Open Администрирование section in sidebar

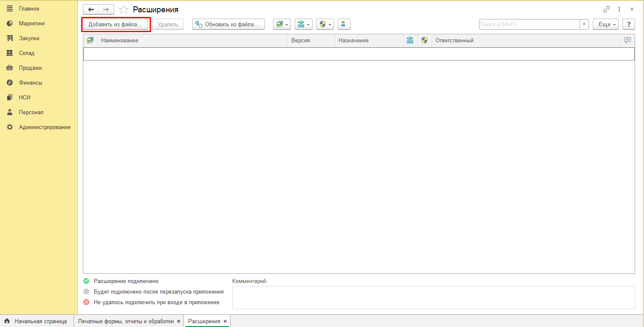coord(44,127)
